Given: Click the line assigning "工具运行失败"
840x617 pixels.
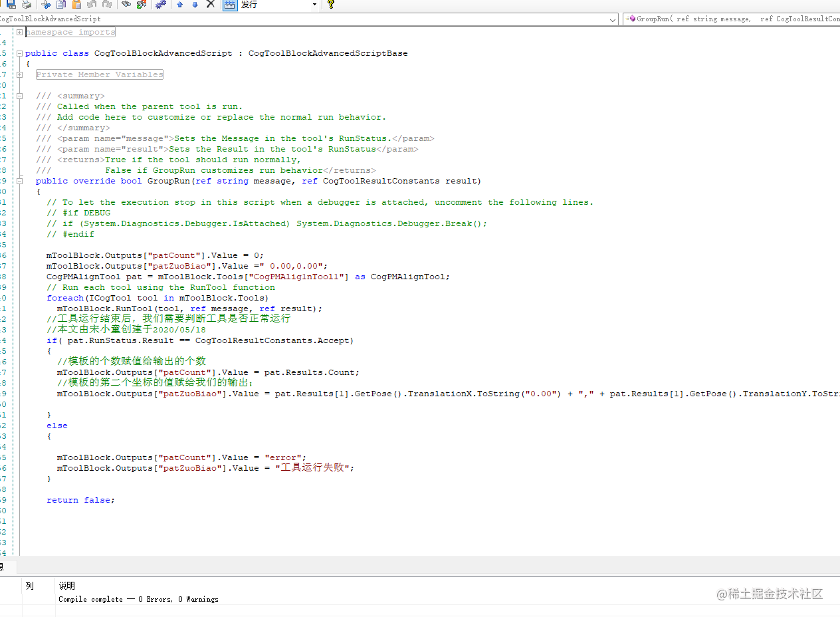Looking at the screenshot, I should point(205,468).
